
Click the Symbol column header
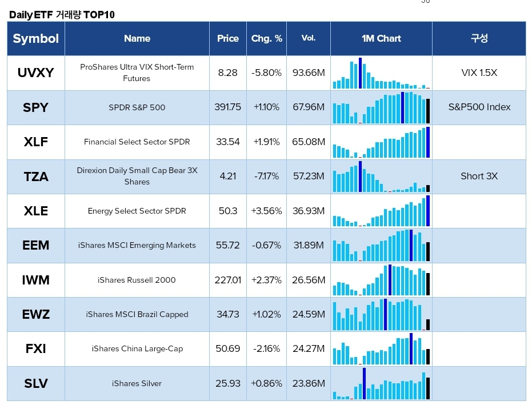(x=35, y=38)
